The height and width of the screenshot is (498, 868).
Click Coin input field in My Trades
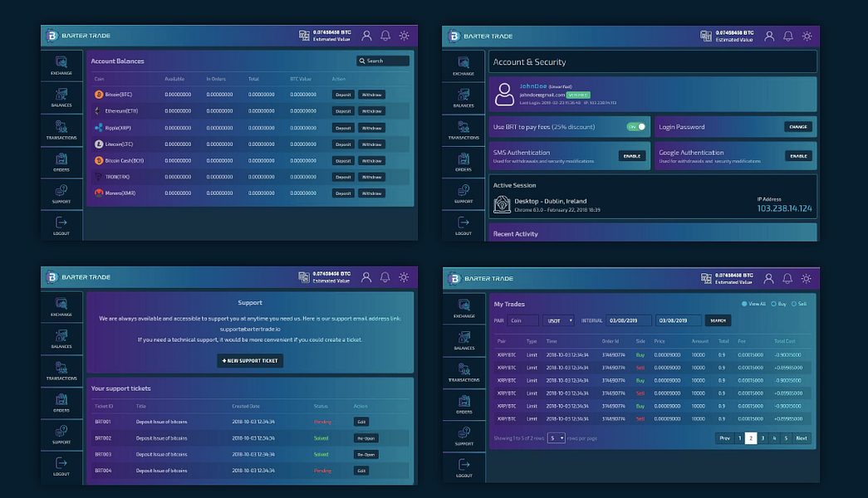(522, 321)
